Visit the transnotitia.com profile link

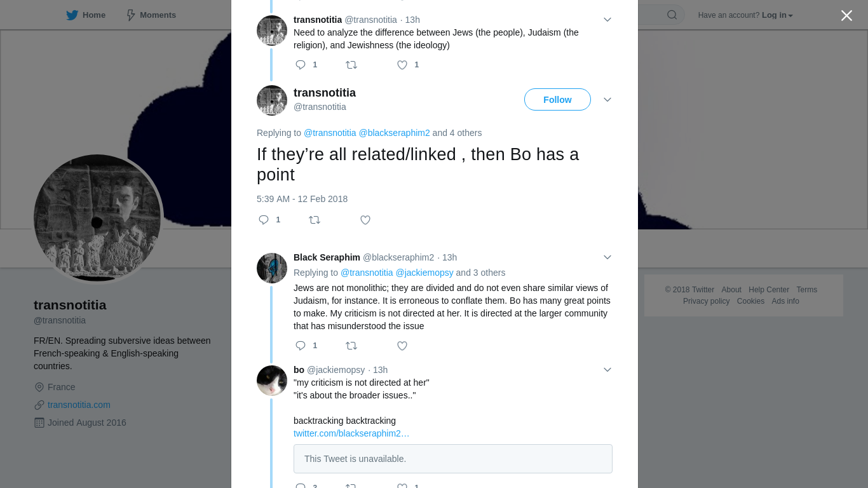pos(79,405)
